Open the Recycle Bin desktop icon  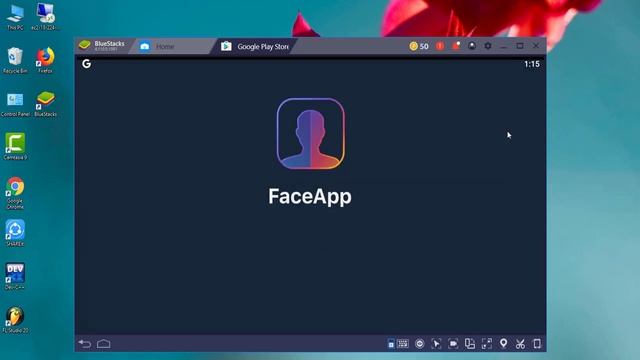(15, 60)
